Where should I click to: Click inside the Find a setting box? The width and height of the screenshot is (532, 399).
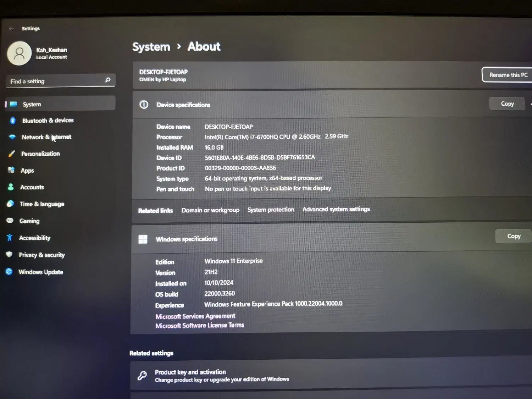coord(55,81)
